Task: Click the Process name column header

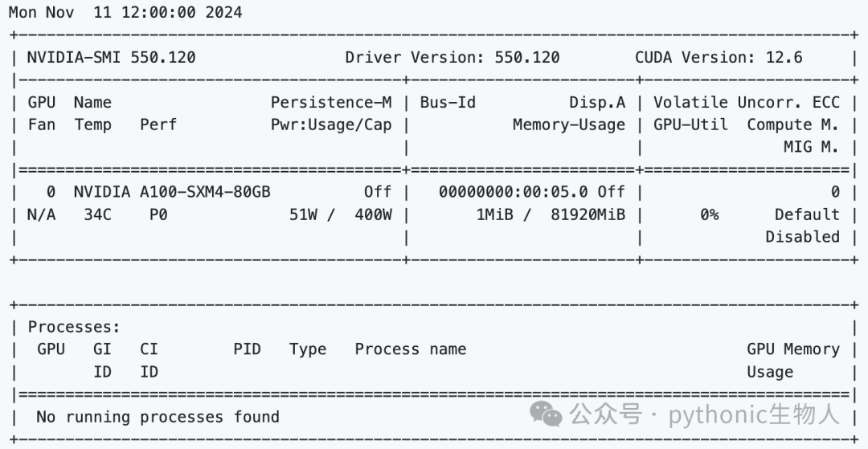Action: coord(410,349)
